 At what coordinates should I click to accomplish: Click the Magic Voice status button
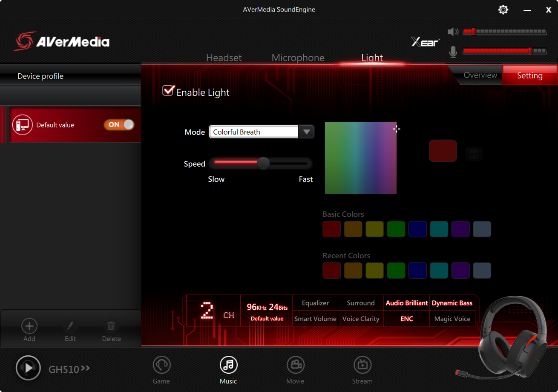[x=452, y=319]
